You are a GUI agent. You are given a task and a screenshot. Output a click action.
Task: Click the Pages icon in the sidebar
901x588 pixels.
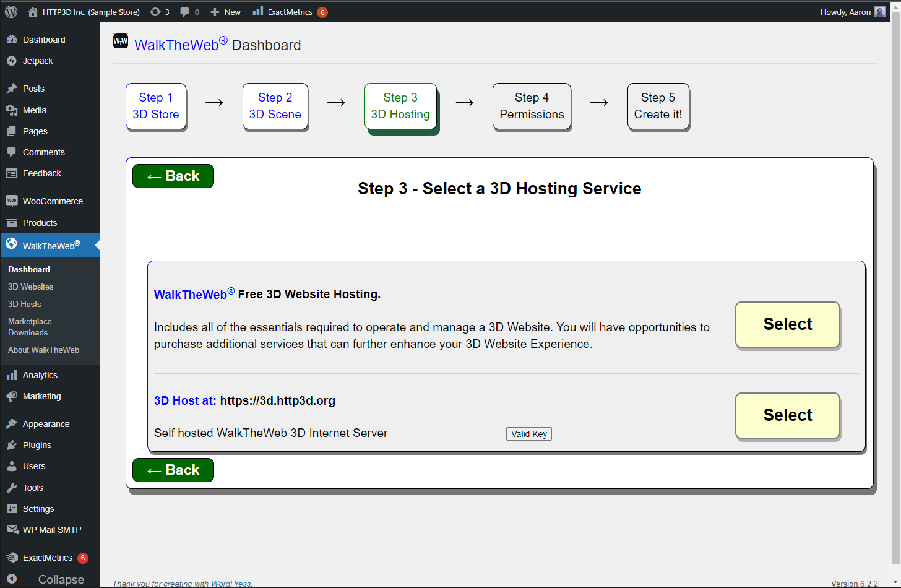tap(12, 131)
